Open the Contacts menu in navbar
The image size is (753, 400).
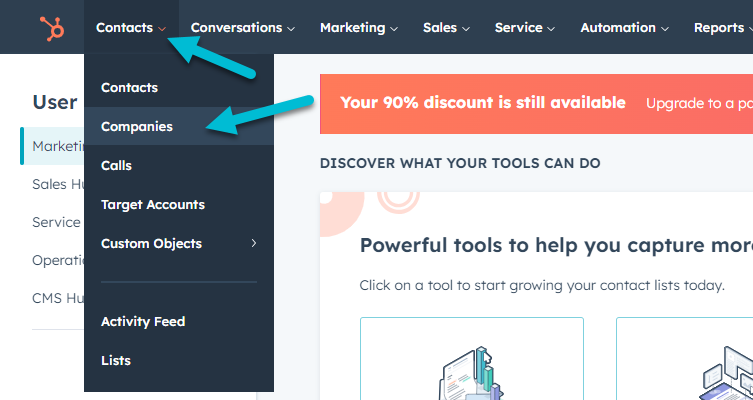point(131,28)
